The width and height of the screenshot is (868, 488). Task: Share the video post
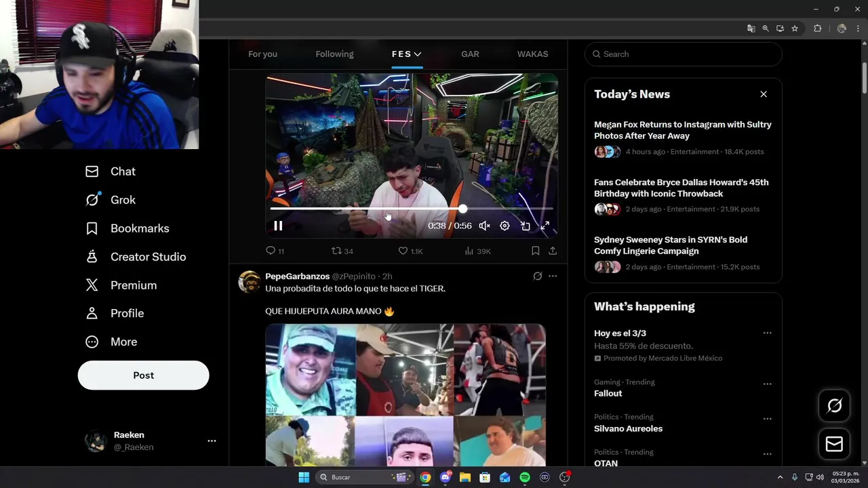pos(553,251)
